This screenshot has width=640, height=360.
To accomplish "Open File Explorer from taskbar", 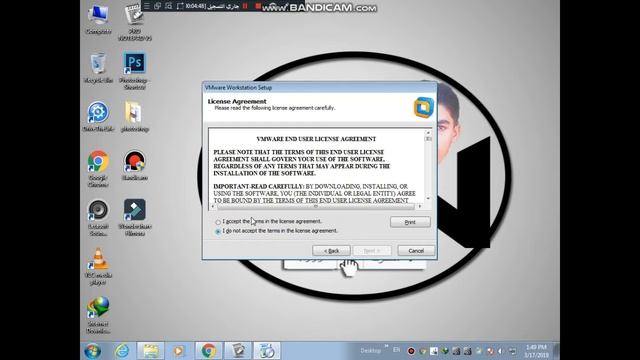I will coord(151,351).
